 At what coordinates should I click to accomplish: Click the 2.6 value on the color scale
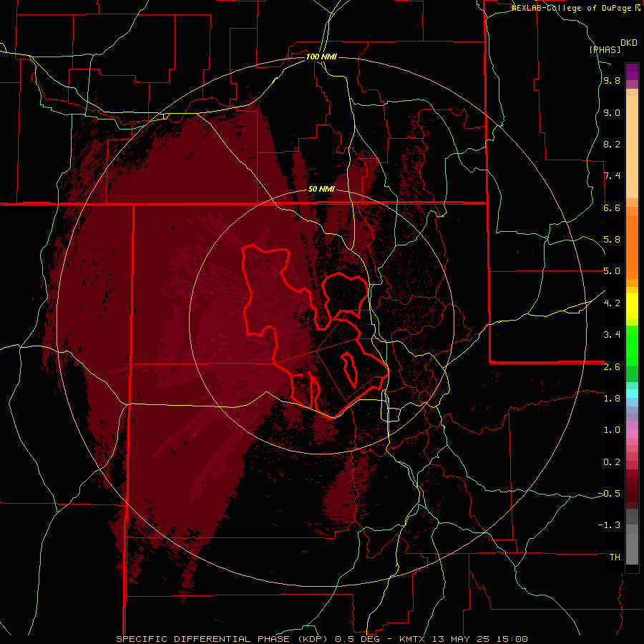click(612, 367)
